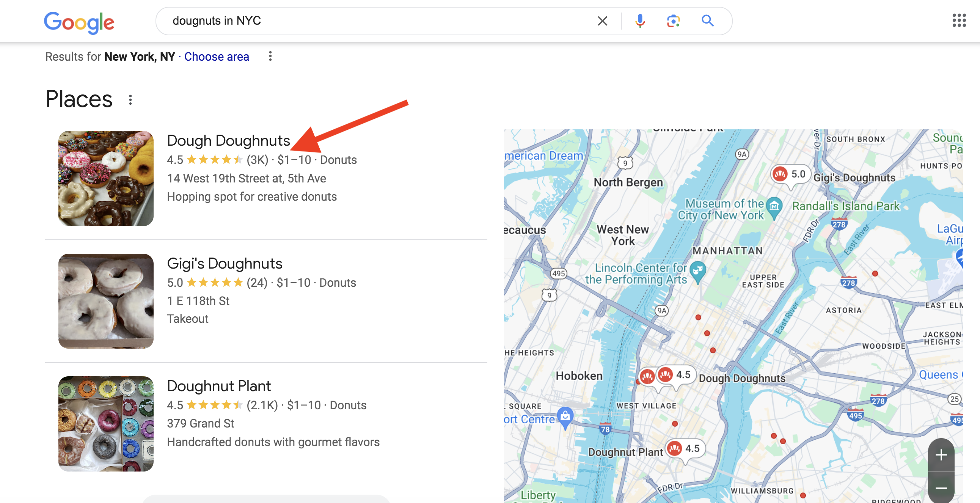The image size is (980, 503).
Task: Click the North Bergen map label
Action: click(628, 182)
